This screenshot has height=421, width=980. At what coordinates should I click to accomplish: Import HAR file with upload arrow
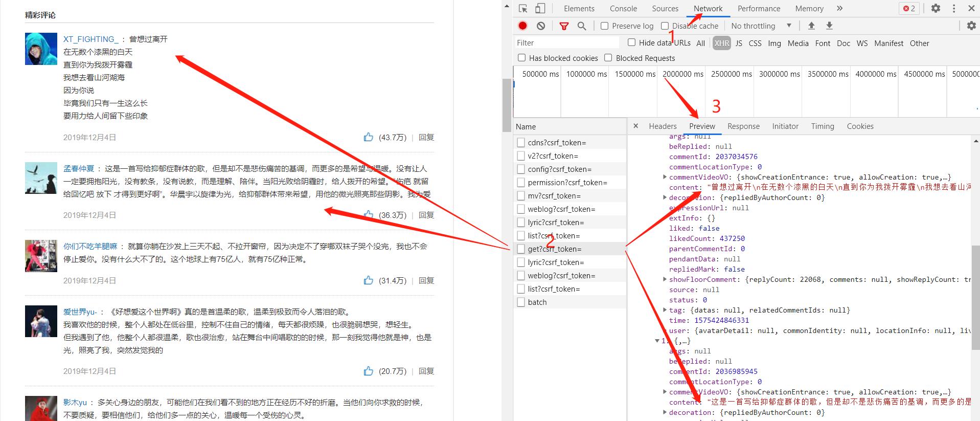811,26
